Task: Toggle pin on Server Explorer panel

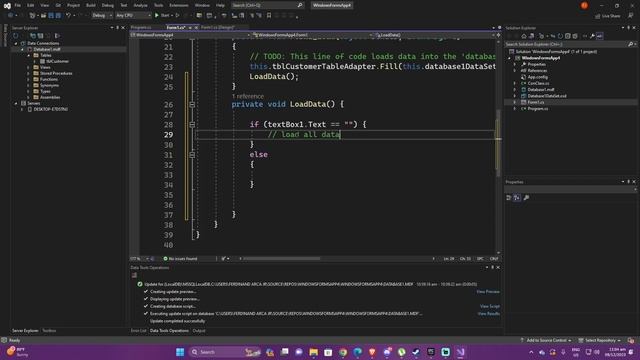Action: point(118,28)
